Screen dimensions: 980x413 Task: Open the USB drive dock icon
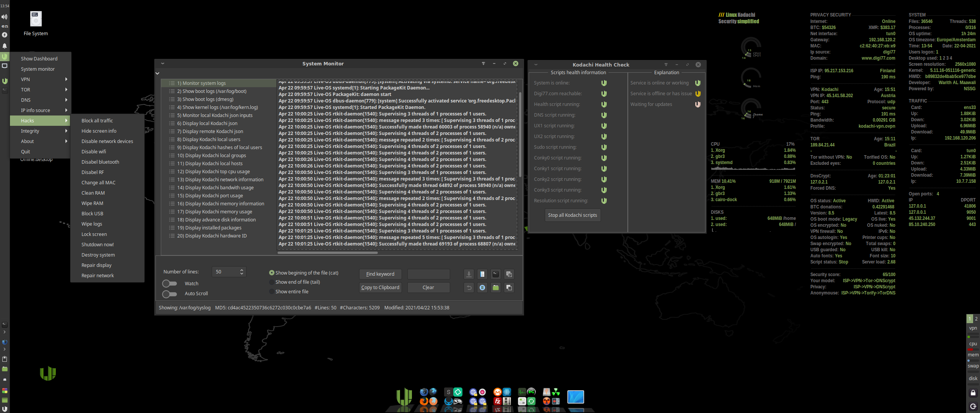547,392
